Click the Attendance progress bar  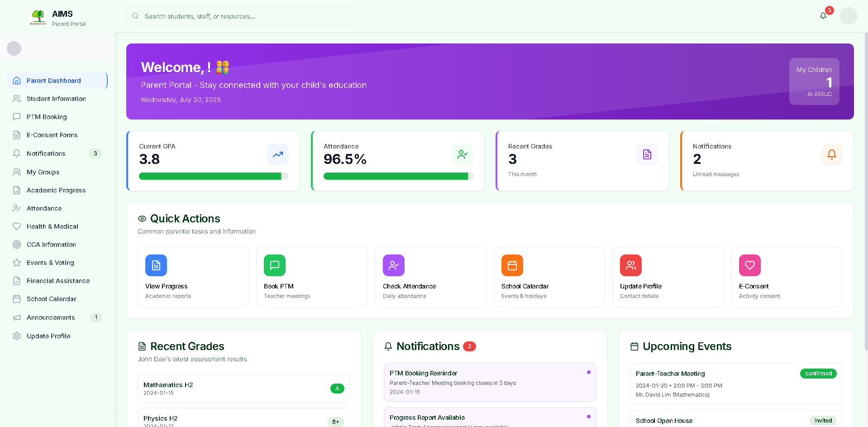[x=398, y=176]
